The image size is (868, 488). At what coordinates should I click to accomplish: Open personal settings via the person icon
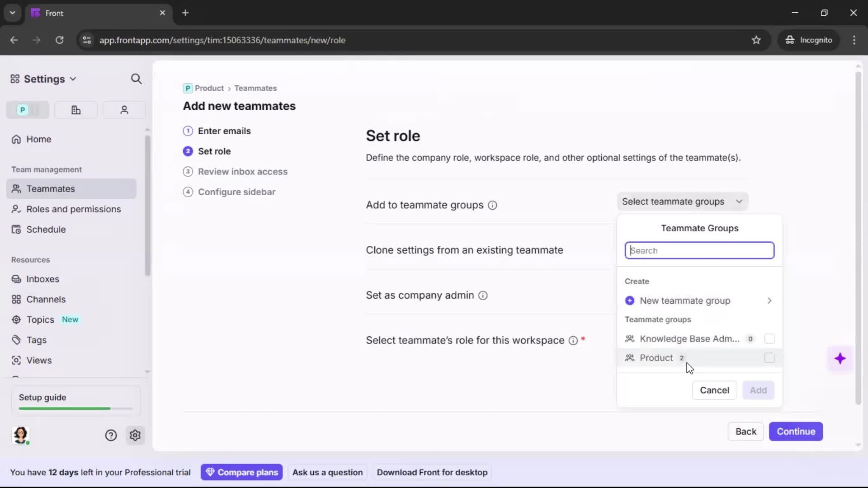124,110
